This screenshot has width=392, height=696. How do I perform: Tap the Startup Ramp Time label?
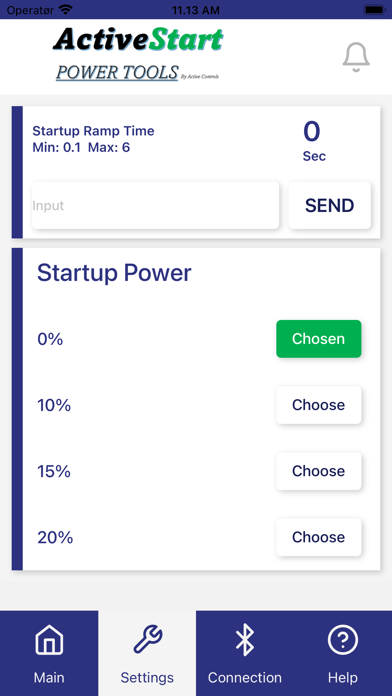pos(93,131)
